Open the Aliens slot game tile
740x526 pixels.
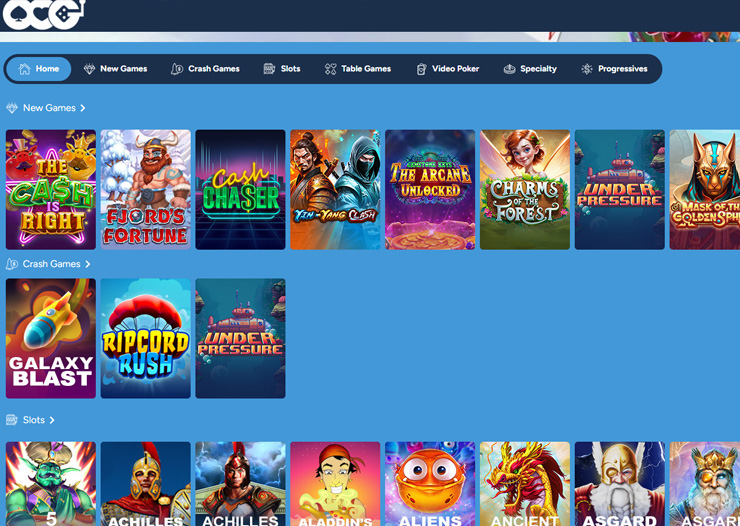[430, 484]
